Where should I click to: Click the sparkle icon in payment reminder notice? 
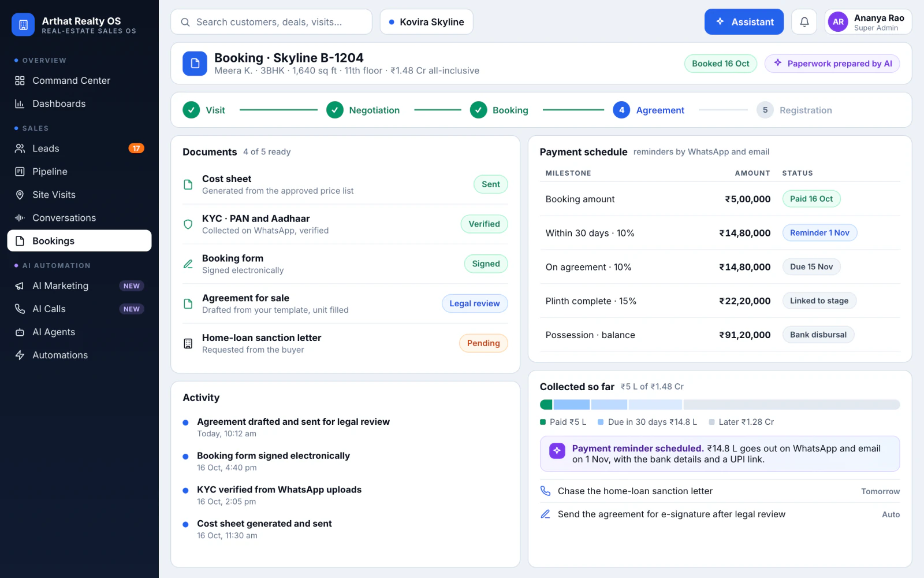(557, 450)
